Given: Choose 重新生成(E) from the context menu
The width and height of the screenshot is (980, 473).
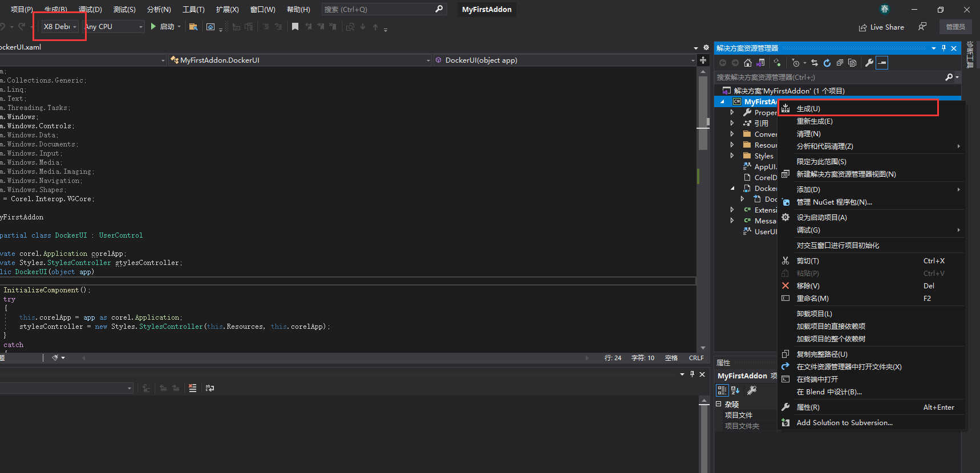Looking at the screenshot, I should pyautogui.click(x=815, y=121).
